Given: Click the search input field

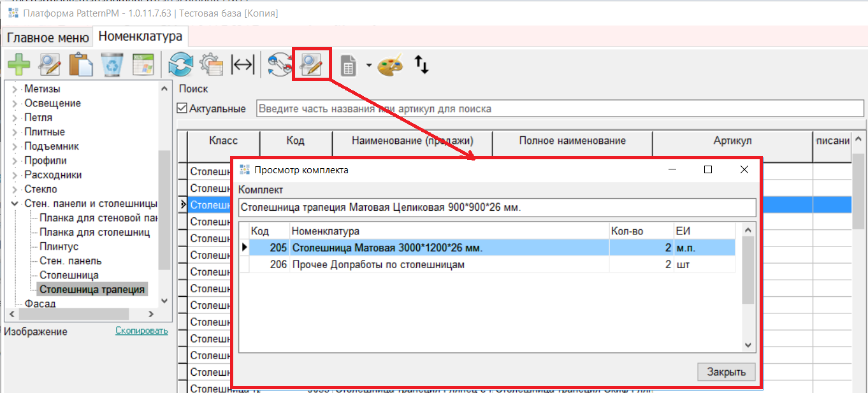Looking at the screenshot, I should pyautogui.click(x=560, y=109).
